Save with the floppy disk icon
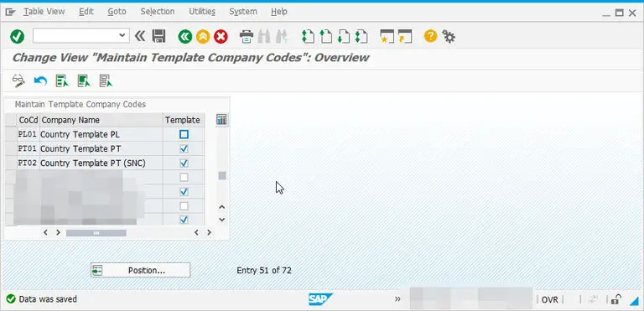Image resolution: width=644 pixels, height=311 pixels. [159, 37]
